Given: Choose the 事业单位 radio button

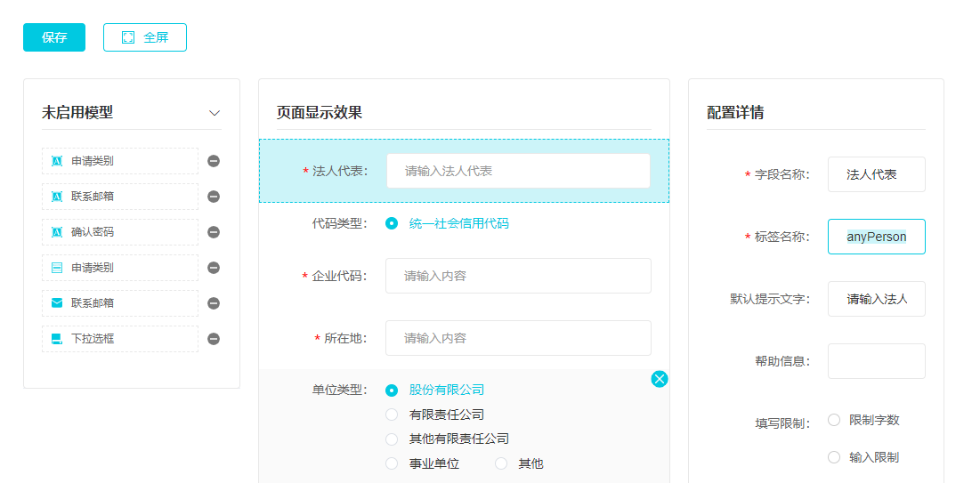Looking at the screenshot, I should [392, 463].
